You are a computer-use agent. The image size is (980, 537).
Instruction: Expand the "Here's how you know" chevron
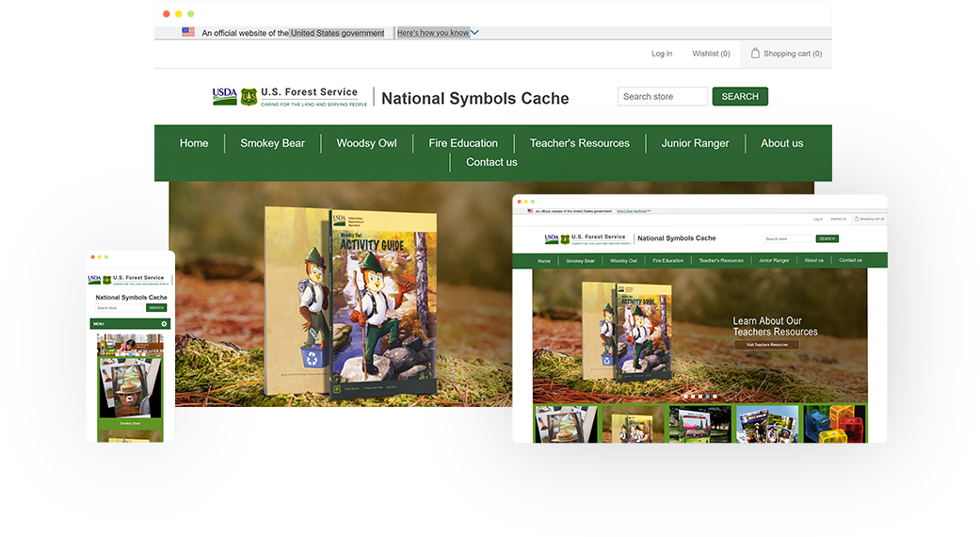pyautogui.click(x=474, y=33)
